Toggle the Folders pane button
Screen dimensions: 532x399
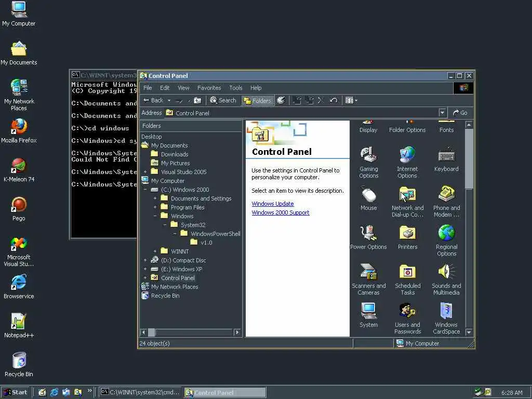[258, 100]
